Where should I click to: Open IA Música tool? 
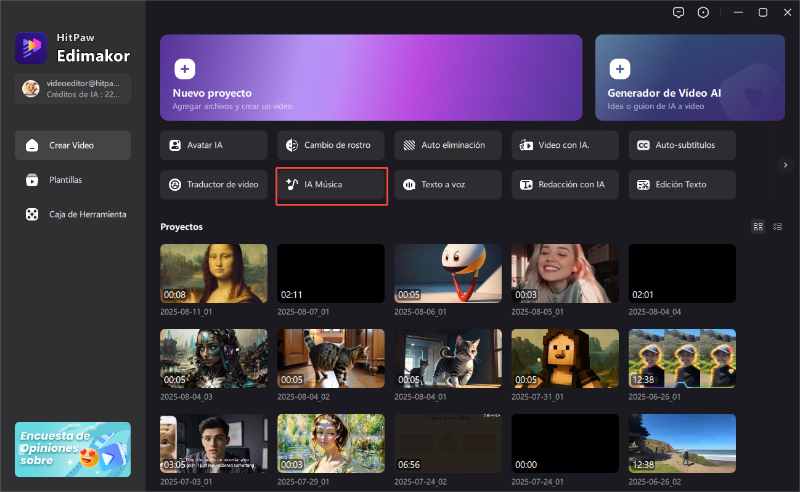click(331, 185)
